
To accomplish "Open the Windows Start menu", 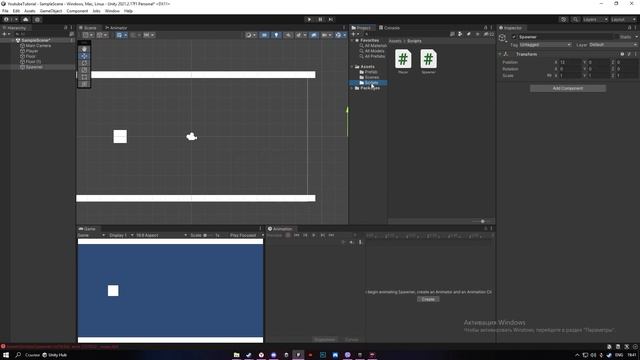I will pos(6,355).
